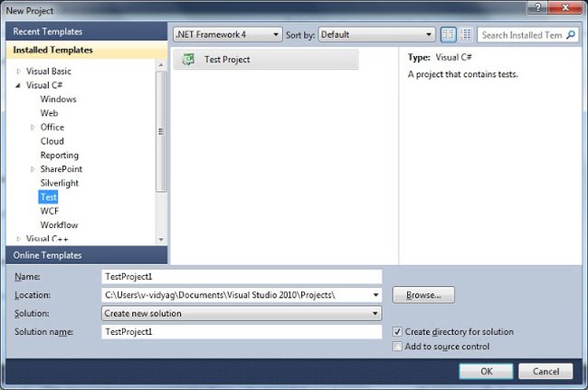
Task: Open the dialog Help question-mark button
Action: (537, 7)
